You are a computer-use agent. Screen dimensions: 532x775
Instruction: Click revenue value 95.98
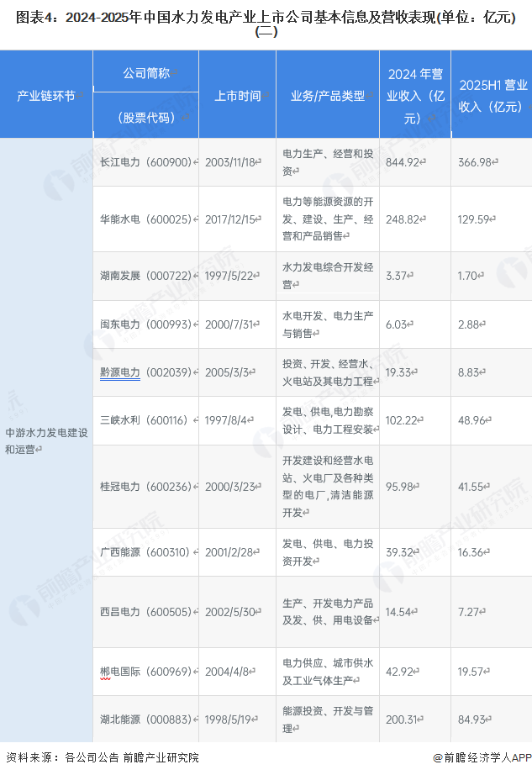coord(400,487)
